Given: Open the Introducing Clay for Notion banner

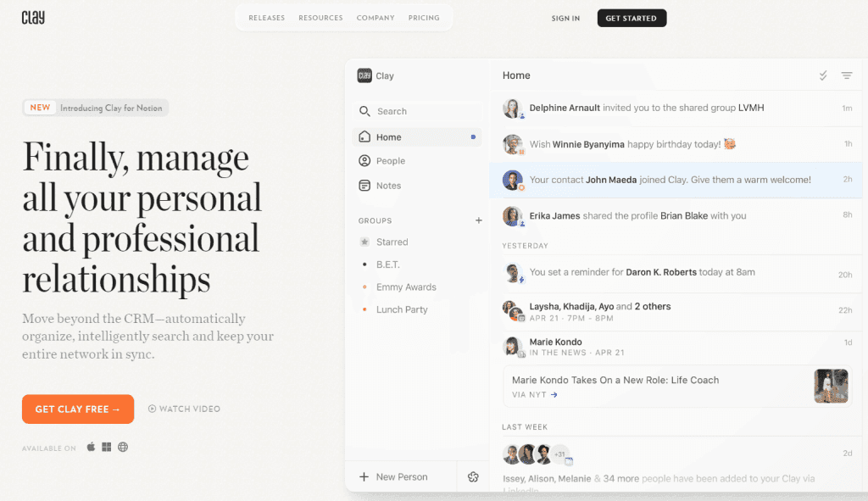Looking at the screenshot, I should [96, 108].
